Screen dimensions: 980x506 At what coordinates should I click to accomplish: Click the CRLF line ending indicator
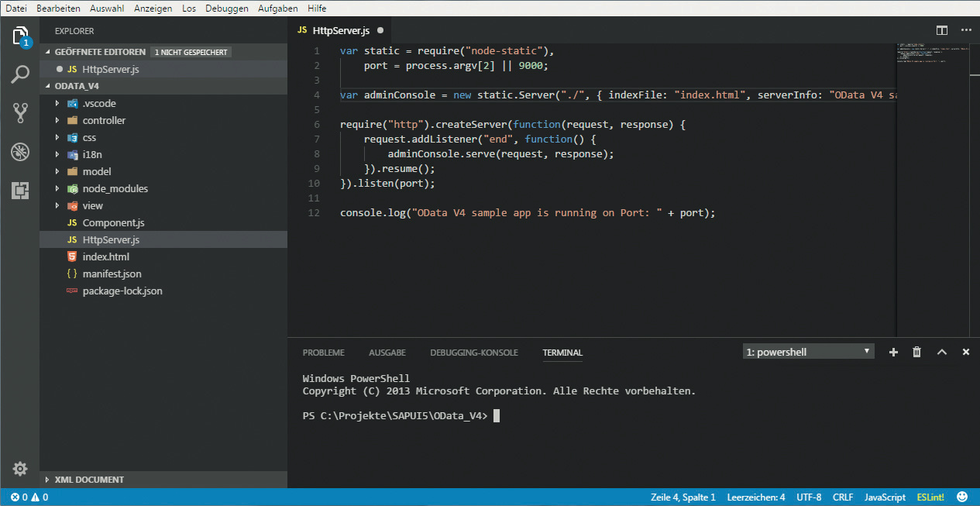pos(843,497)
